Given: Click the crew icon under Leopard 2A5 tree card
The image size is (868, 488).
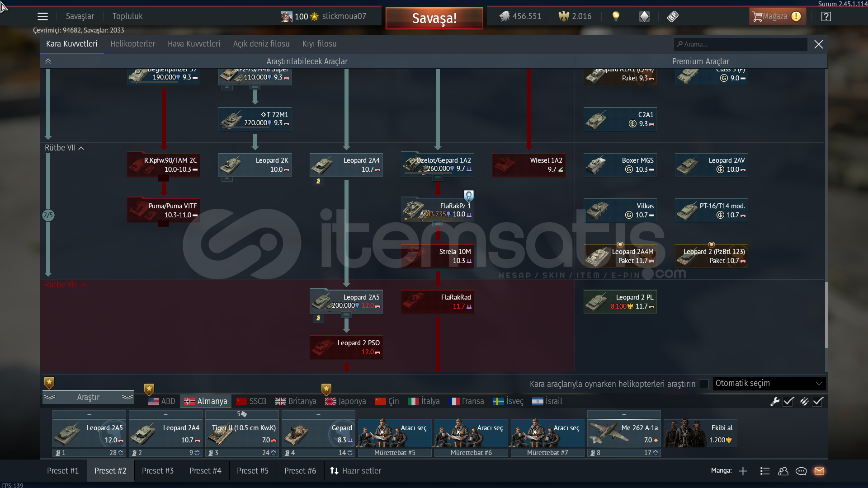Looking at the screenshot, I should [x=318, y=318].
